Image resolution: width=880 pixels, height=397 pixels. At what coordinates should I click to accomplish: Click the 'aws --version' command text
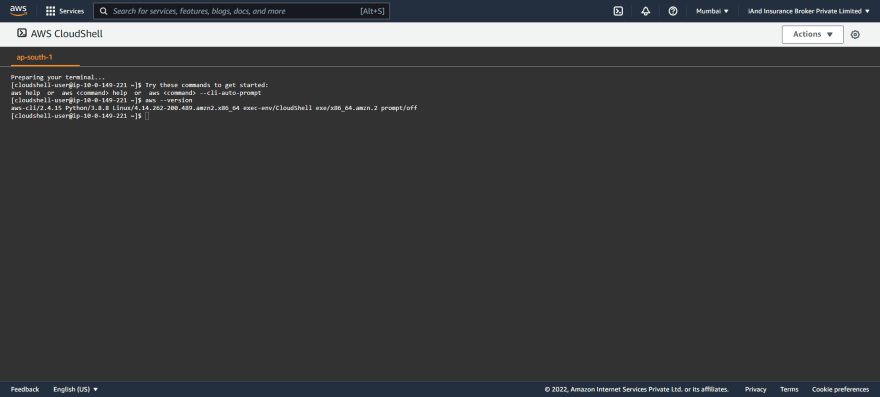pyautogui.click(x=168, y=100)
